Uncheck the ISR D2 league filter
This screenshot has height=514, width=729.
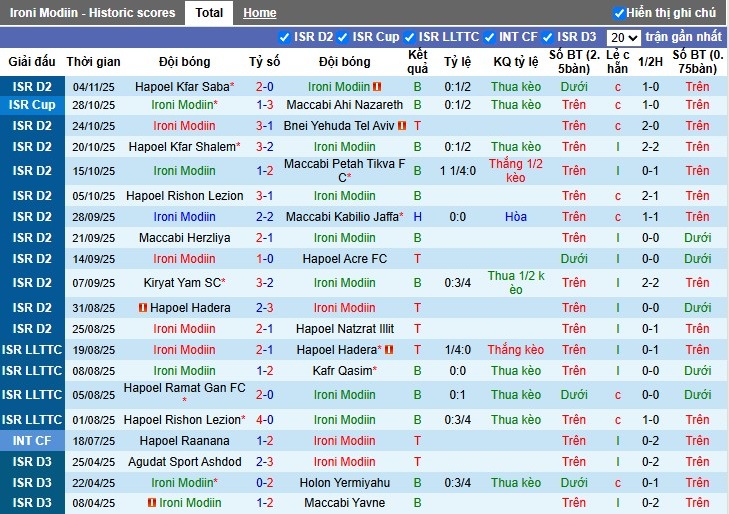click(x=285, y=37)
